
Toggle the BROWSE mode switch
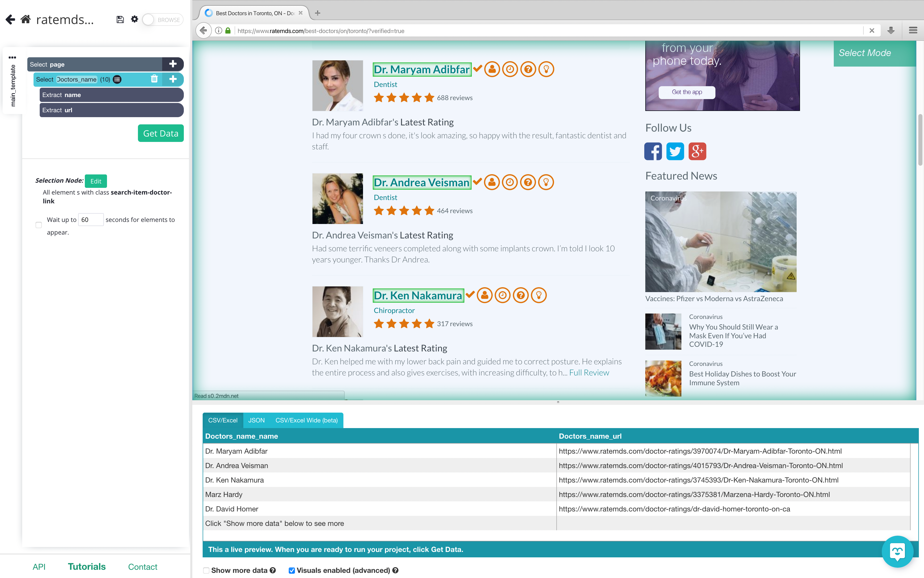[163, 20]
